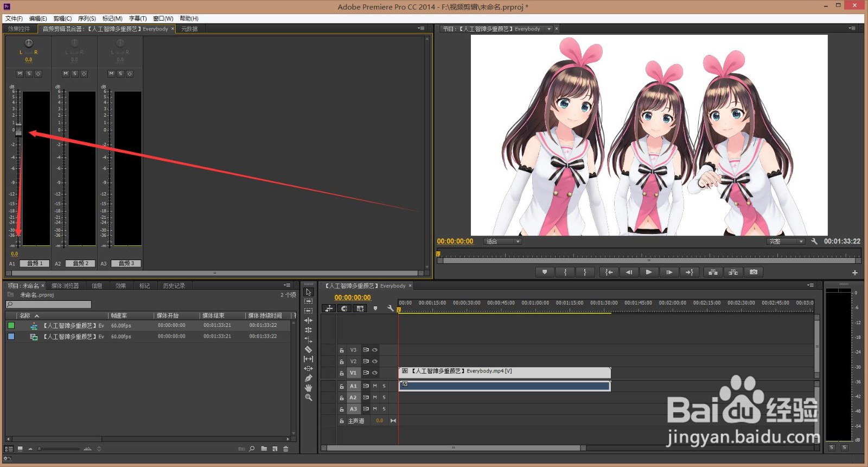The width and height of the screenshot is (868, 467).
Task: Step back one frame
Action: pyautogui.click(x=629, y=272)
